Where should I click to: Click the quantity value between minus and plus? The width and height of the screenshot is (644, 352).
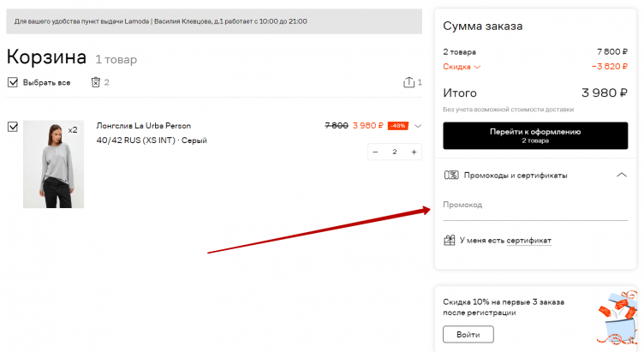[x=395, y=152]
